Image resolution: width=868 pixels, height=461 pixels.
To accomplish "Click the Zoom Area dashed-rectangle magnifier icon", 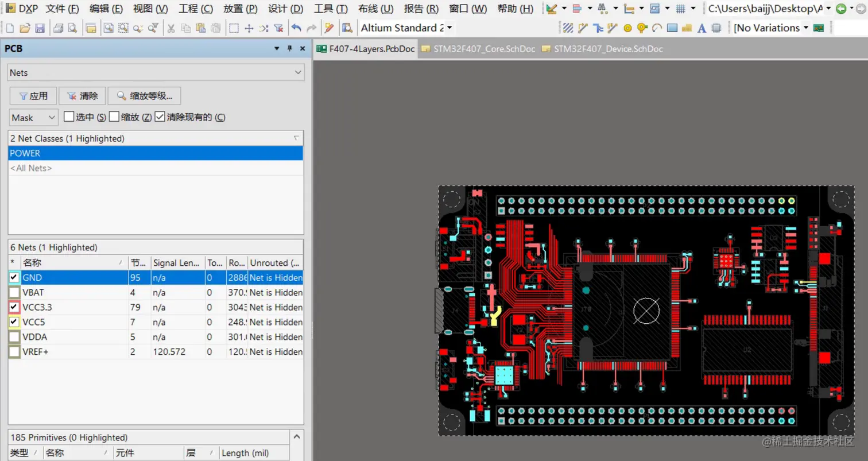I will [x=123, y=28].
